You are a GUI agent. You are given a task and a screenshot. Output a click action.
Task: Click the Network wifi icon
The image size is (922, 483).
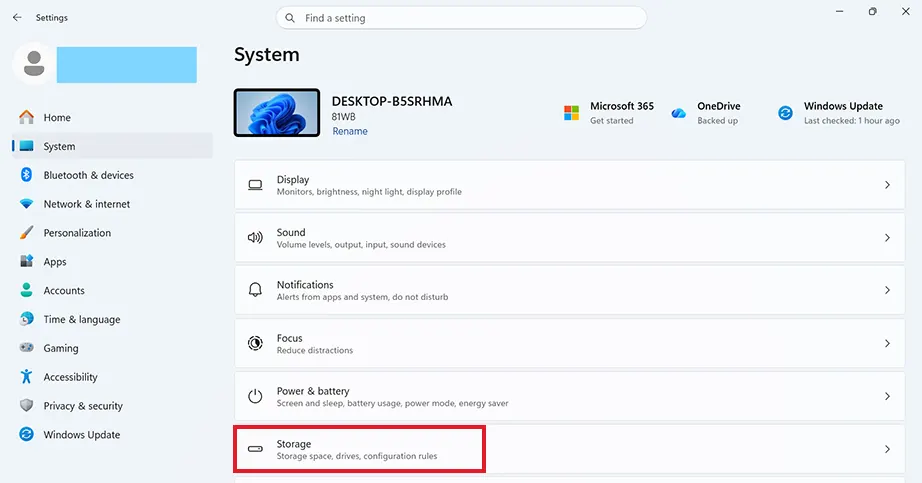tap(26, 204)
